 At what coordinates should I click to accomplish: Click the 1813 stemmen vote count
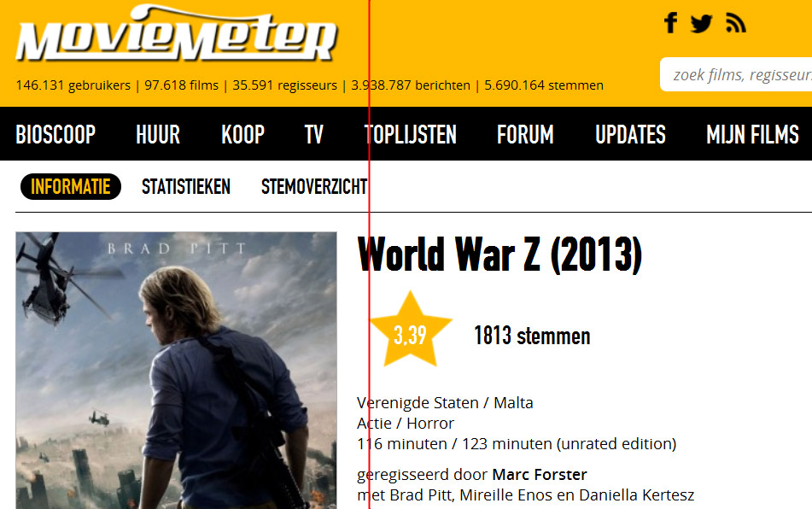(532, 336)
